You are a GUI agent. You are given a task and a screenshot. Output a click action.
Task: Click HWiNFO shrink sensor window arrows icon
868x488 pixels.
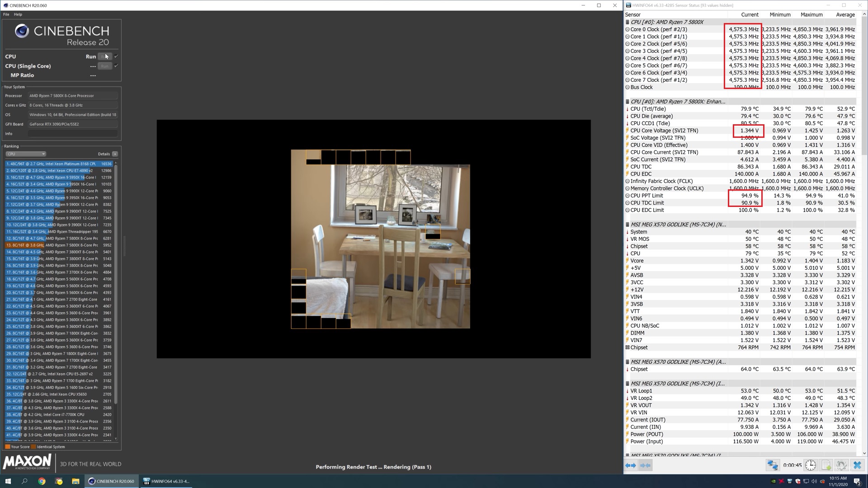point(646,465)
